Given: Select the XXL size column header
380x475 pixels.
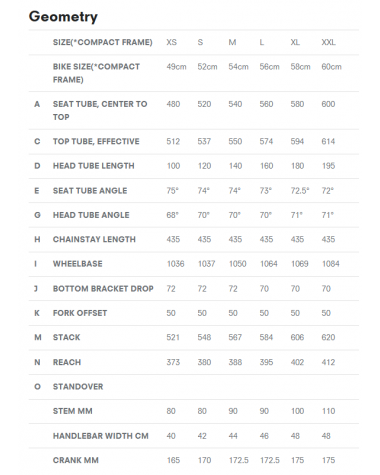Looking at the screenshot, I should [x=328, y=42].
